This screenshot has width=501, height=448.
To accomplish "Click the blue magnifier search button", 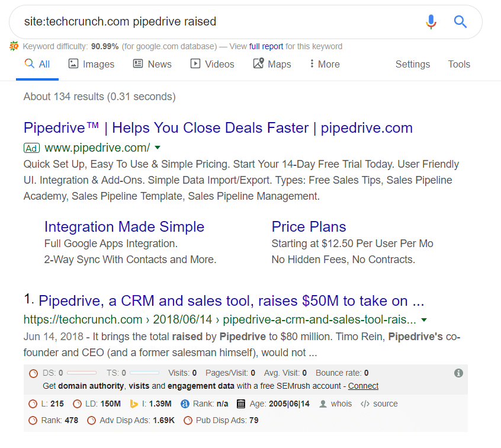I will [460, 22].
